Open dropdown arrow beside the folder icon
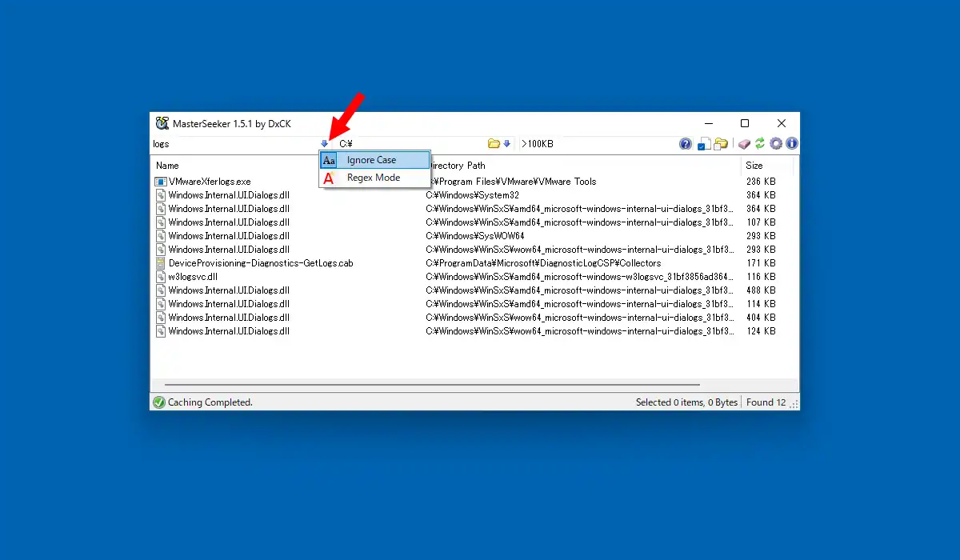Image resolution: width=960 pixels, height=560 pixels. click(x=506, y=144)
